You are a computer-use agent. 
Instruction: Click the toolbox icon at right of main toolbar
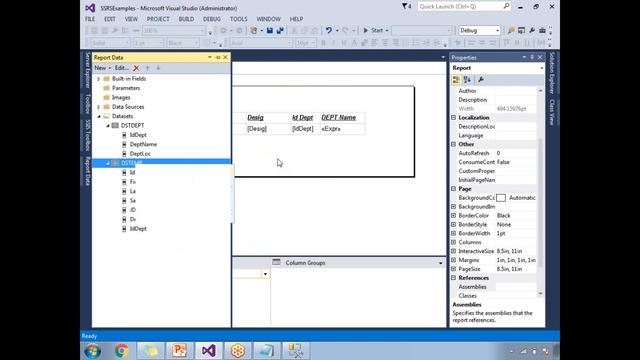point(542,31)
